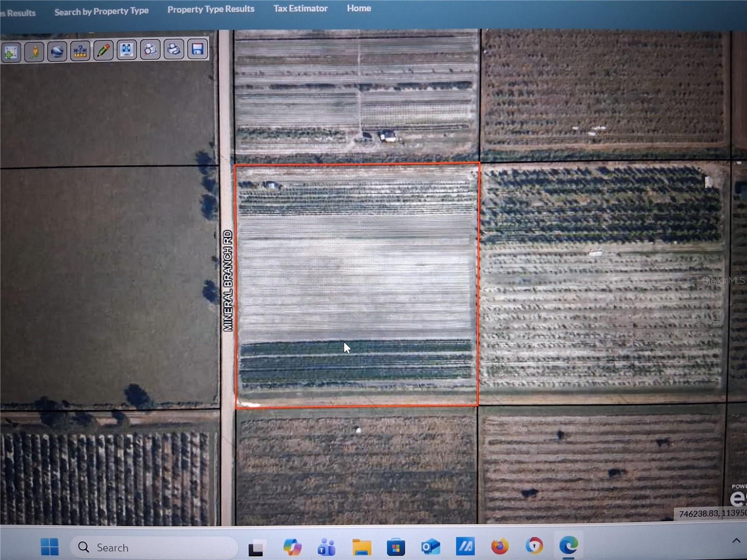Viewport: 747px width, 560px height.
Task: Open Microsoft Teams from taskbar
Action: pyautogui.click(x=326, y=547)
